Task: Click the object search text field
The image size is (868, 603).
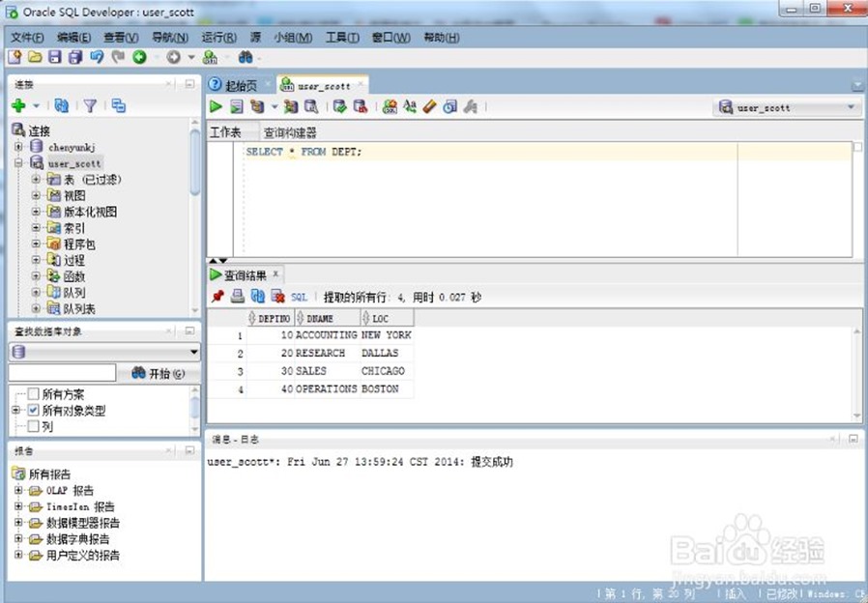Action: tap(62, 373)
